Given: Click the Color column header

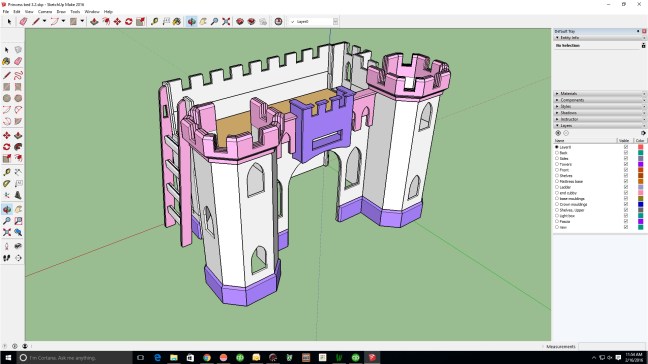Looking at the screenshot, I should (640, 140).
